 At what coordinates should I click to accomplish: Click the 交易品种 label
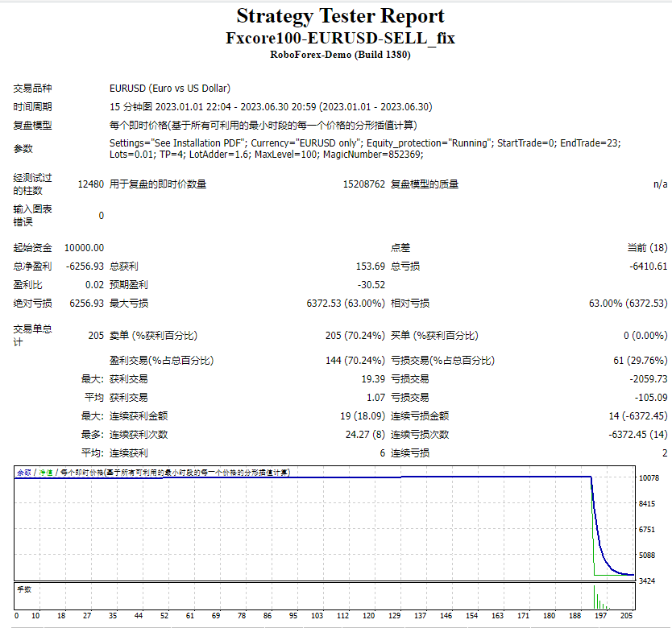[32, 89]
